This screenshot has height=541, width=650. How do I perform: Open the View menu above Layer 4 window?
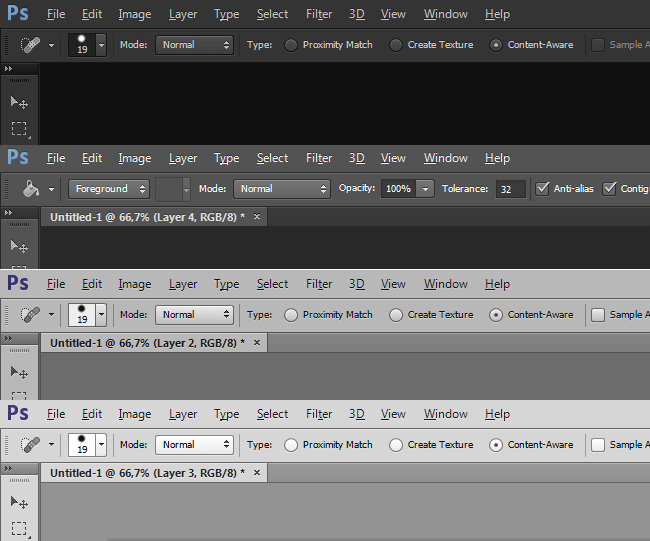[393, 158]
